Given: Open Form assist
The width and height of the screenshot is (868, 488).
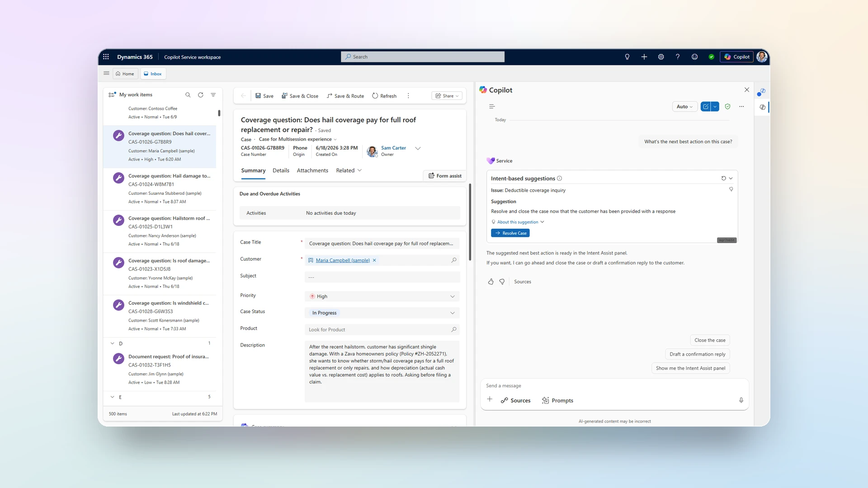Looking at the screenshot, I should coord(445,176).
